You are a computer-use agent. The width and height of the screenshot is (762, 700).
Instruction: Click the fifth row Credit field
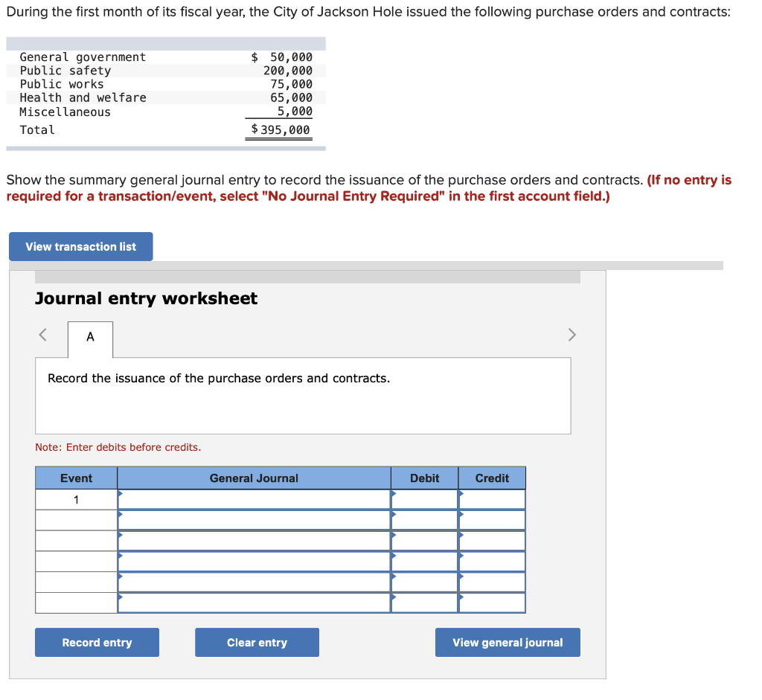coord(493,582)
